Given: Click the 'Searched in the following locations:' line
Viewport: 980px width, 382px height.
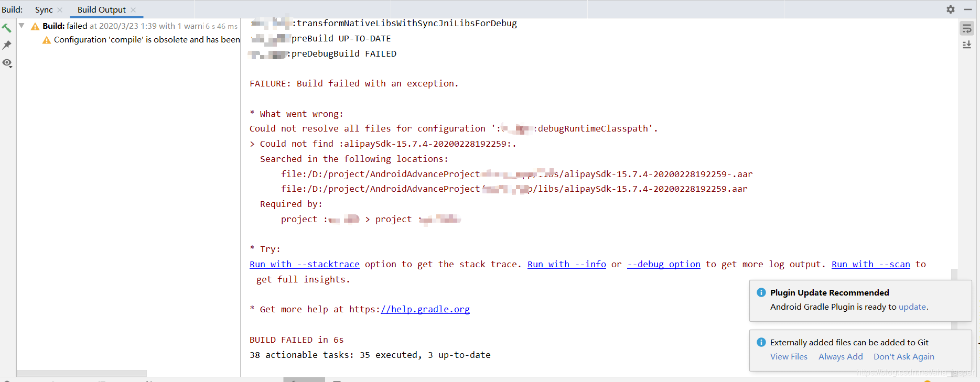Looking at the screenshot, I should (x=354, y=159).
